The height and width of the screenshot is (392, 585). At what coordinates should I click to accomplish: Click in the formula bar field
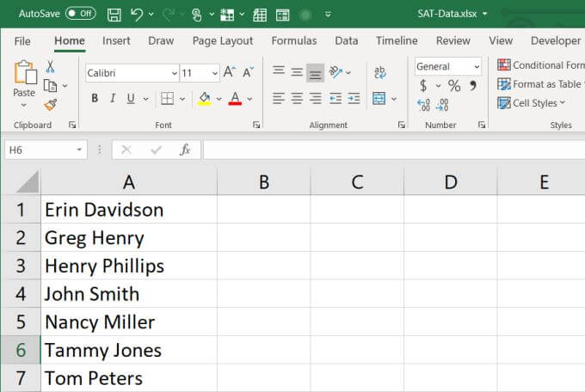(x=394, y=150)
